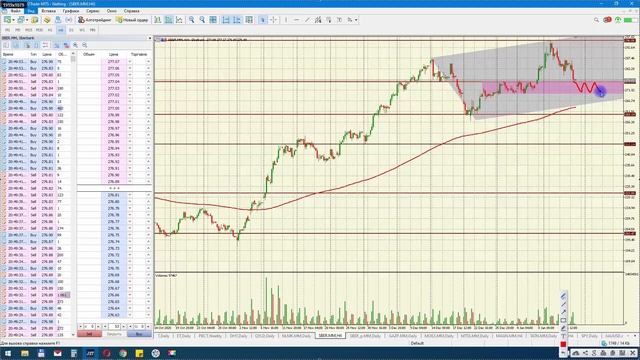Open the File Explorer taskbar icon
Screen dimensions: 640x360
25,353
